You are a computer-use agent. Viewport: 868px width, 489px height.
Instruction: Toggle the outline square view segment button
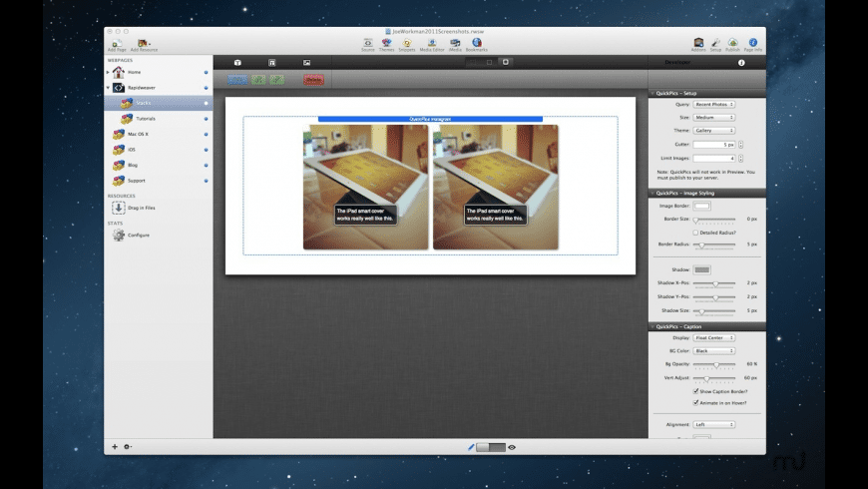489,62
